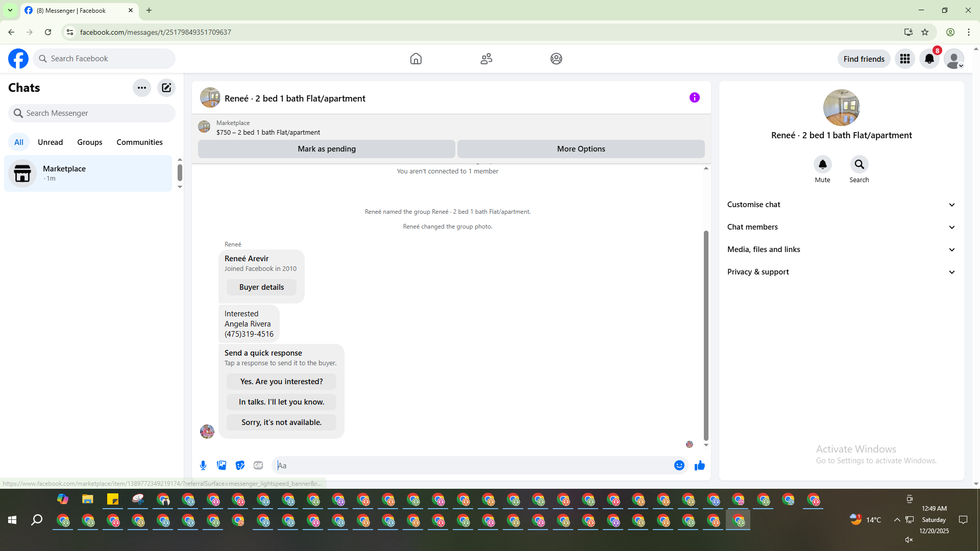The width and height of the screenshot is (980, 551).
Task: Switch to the Communities tab
Action: [139, 142]
